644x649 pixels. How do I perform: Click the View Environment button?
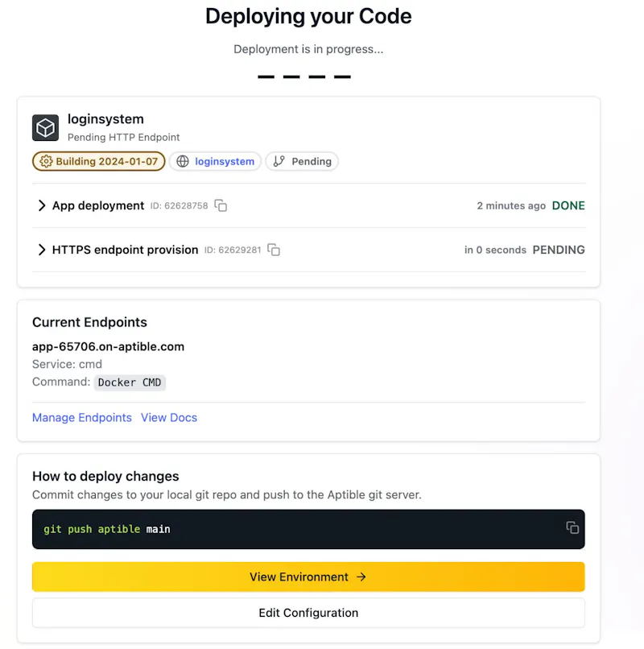click(x=308, y=577)
